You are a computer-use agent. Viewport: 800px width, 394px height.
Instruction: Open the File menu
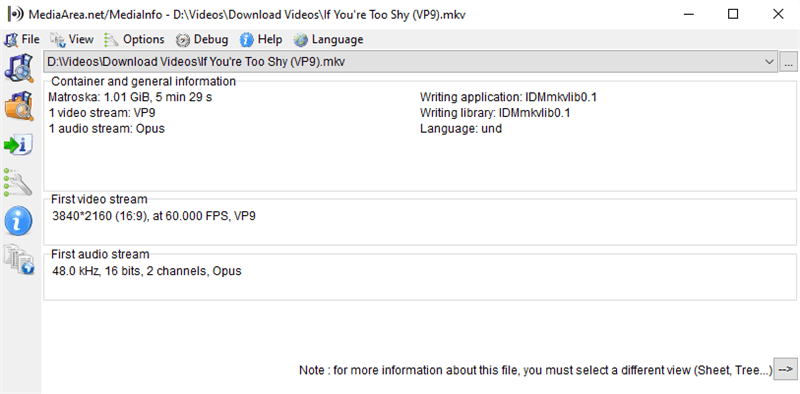[x=22, y=39]
